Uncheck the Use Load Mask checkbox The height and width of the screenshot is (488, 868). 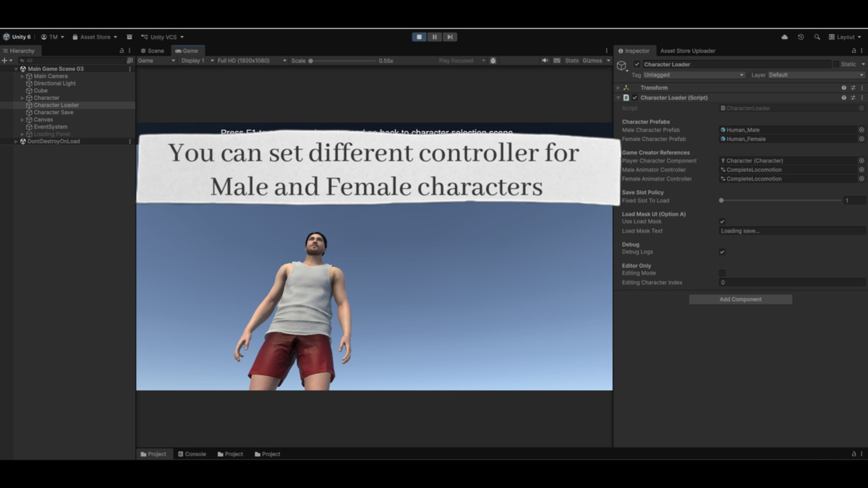[720, 221]
